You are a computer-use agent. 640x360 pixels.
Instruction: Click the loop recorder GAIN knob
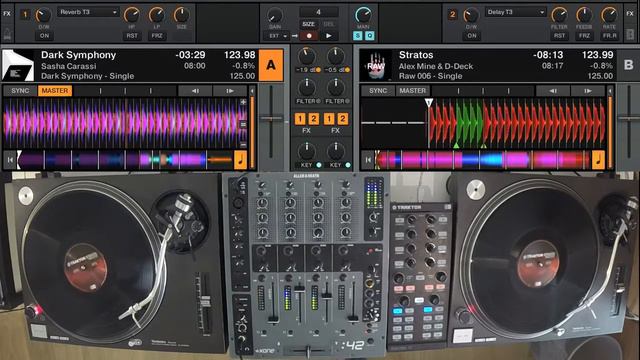pyautogui.click(x=275, y=16)
